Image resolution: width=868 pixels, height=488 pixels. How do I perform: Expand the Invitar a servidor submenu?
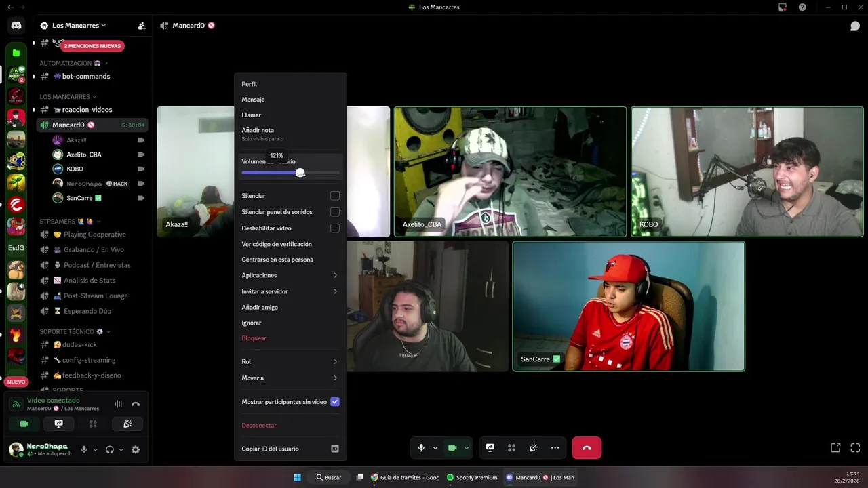click(x=335, y=291)
